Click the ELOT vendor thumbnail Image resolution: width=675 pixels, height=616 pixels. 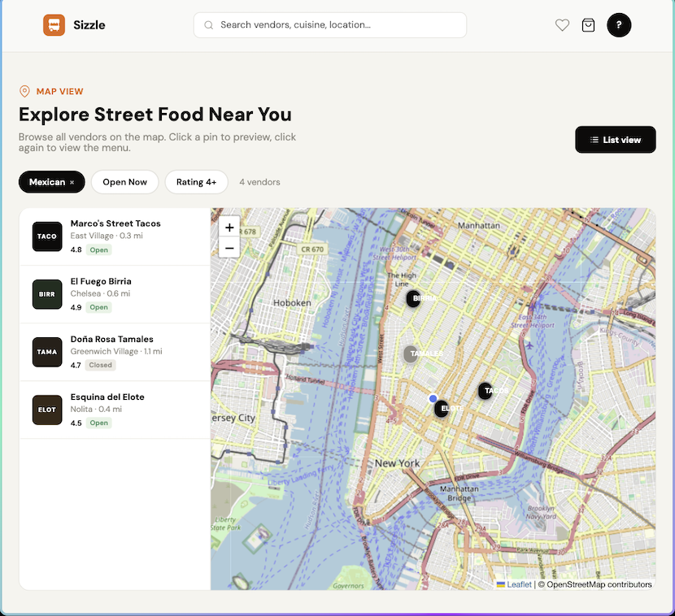click(x=47, y=410)
